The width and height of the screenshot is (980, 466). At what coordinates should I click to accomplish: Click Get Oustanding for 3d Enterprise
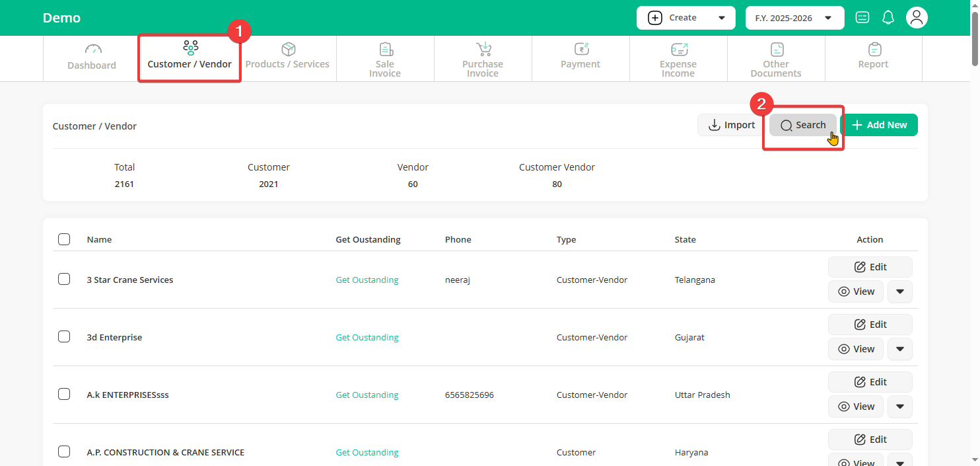pos(367,337)
